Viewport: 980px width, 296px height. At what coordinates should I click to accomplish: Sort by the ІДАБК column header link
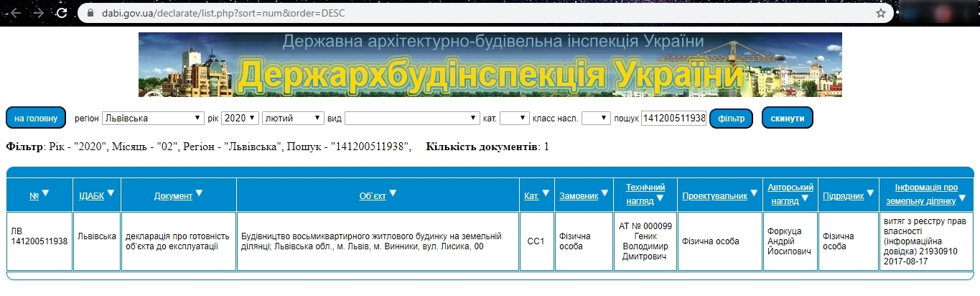[x=92, y=195]
